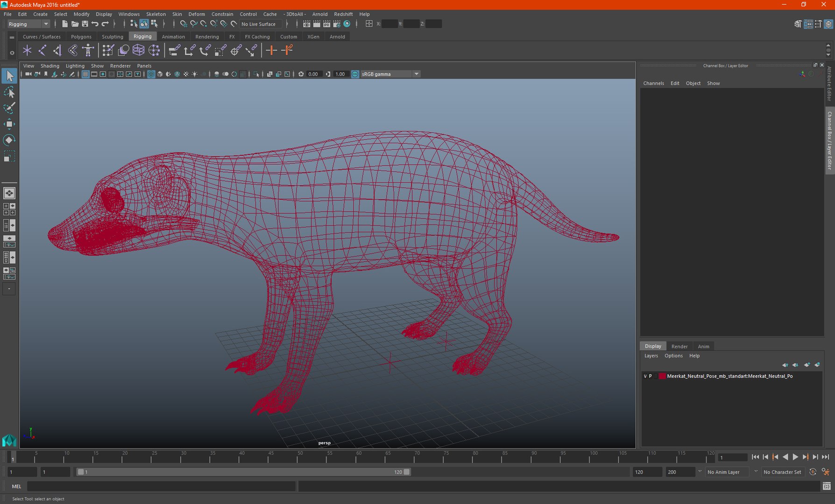The height and width of the screenshot is (504, 835).
Task: Open the sRGB gamma view transform dropdown
Action: tap(390, 74)
